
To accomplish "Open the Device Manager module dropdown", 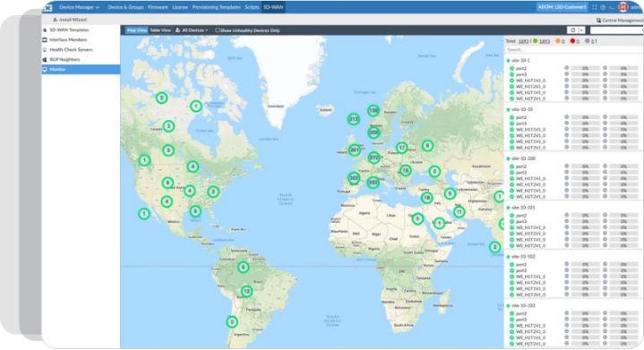I will [x=79, y=7].
